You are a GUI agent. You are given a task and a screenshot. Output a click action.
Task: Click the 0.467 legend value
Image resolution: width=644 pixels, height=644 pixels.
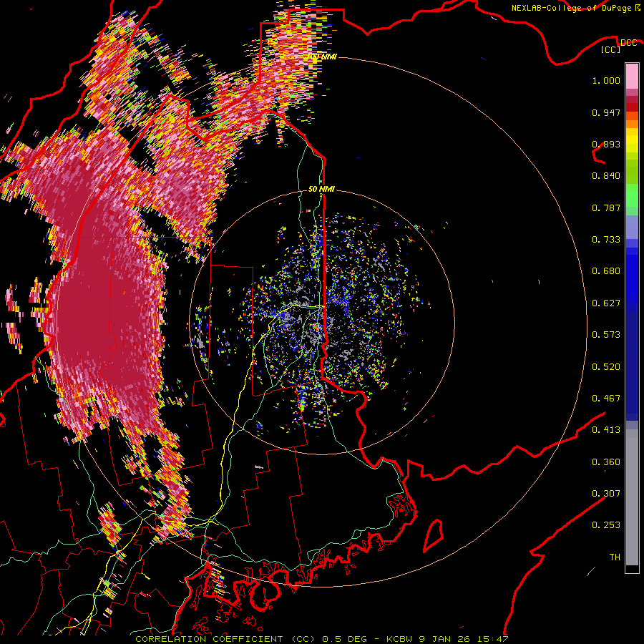[x=606, y=399]
